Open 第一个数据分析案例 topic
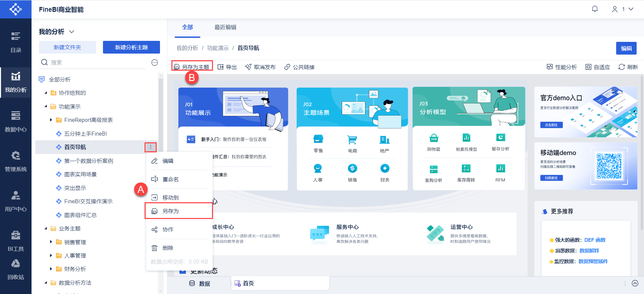 (89, 161)
